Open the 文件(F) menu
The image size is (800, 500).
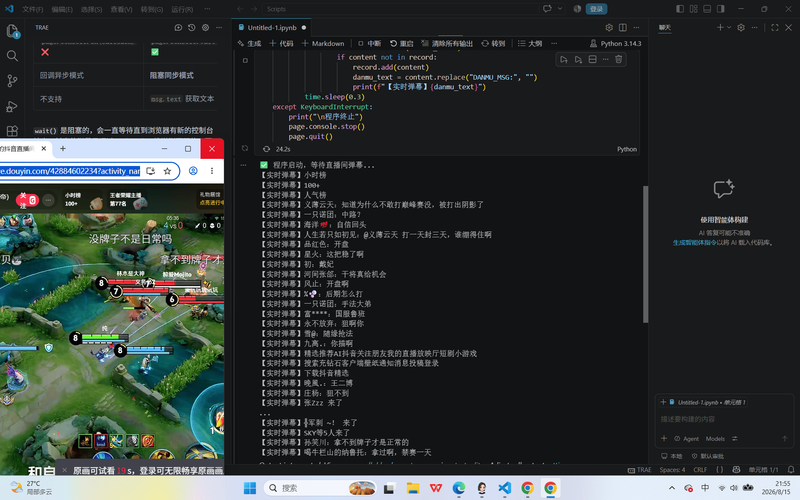tap(32, 9)
